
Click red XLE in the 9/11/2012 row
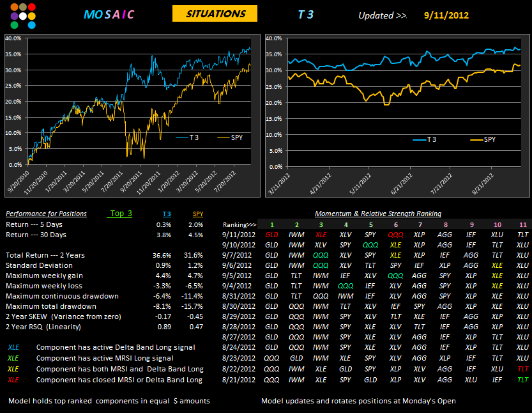[x=321, y=235]
